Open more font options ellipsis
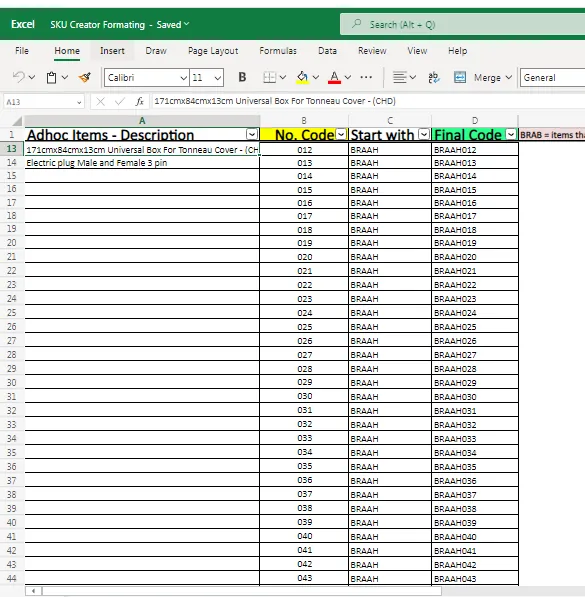The width and height of the screenshot is (585, 597). click(366, 77)
